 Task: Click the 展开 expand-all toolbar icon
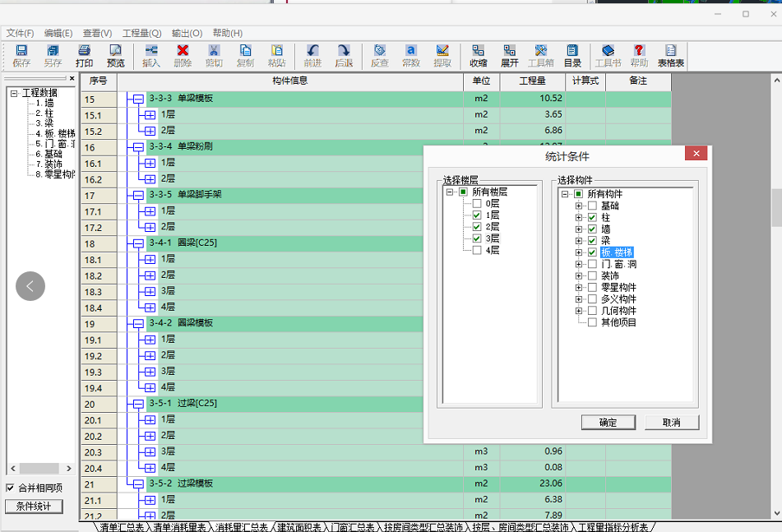510,56
